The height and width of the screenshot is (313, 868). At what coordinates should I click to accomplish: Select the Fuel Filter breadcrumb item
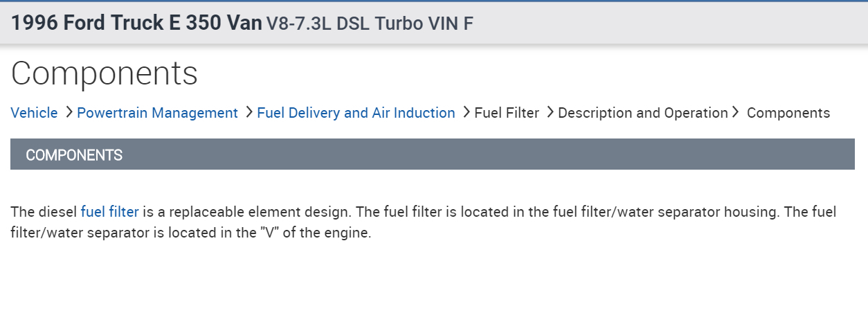coord(506,113)
